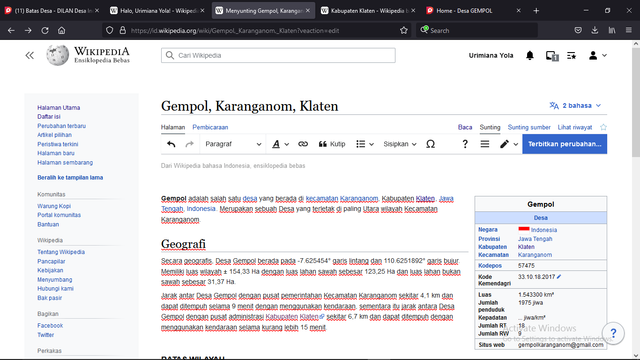Open the watchlist star-list icon
This screenshot has width=640, height=360.
pyautogui.click(x=571, y=56)
